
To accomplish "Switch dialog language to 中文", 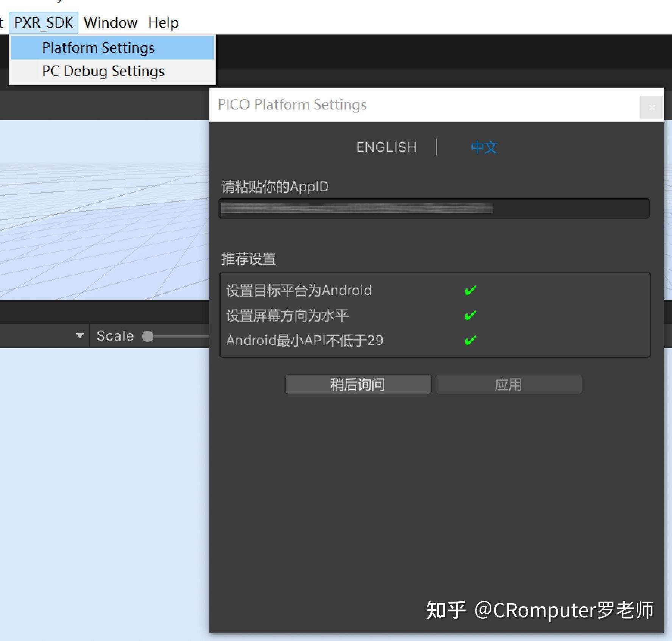I will 484,147.
